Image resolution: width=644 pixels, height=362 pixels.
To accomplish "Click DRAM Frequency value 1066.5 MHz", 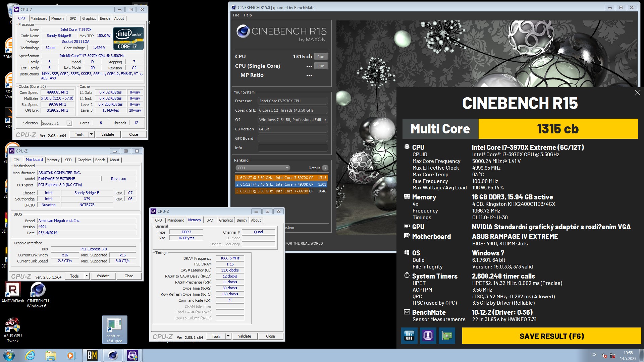I will pos(230,258).
